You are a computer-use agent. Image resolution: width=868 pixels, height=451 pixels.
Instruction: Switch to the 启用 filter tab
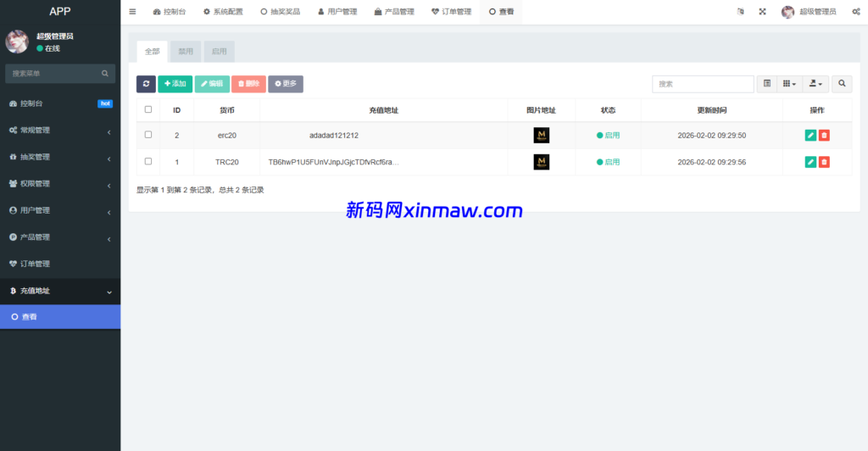point(220,52)
